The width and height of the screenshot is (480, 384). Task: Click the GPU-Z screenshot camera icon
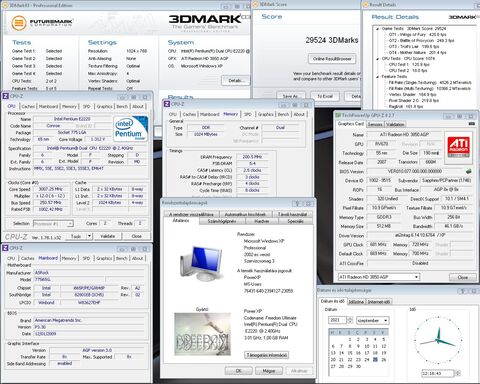click(472, 124)
